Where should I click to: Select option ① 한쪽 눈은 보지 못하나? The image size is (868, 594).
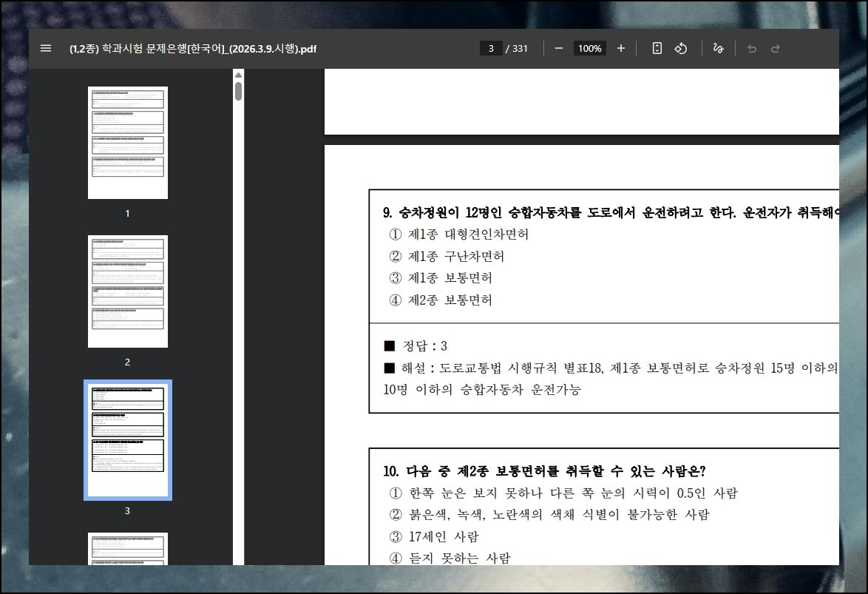tap(563, 493)
